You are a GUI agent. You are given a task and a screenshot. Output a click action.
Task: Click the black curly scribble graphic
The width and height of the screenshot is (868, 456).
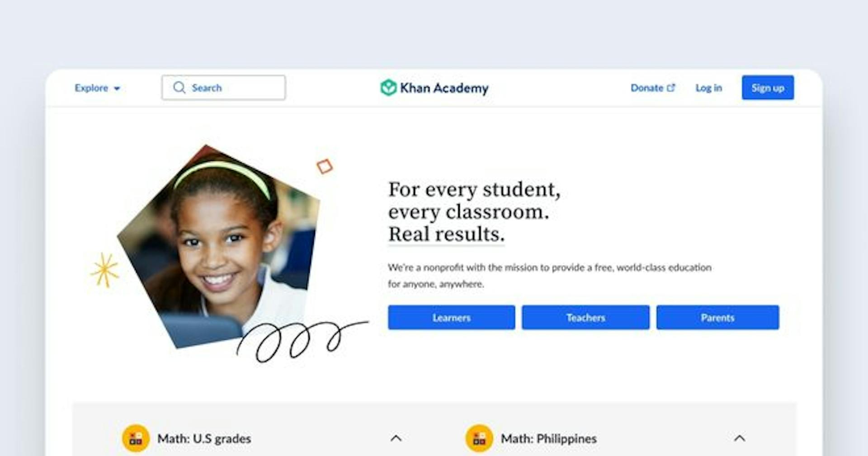click(302, 341)
